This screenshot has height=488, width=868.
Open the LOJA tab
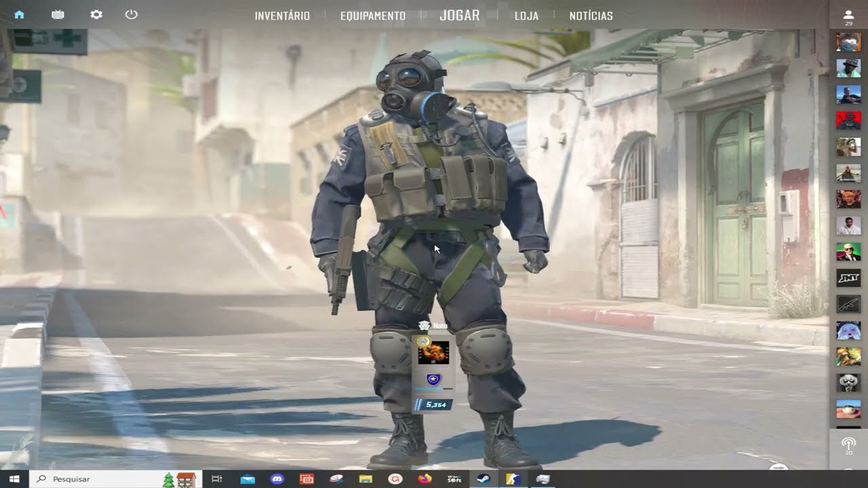(x=526, y=16)
